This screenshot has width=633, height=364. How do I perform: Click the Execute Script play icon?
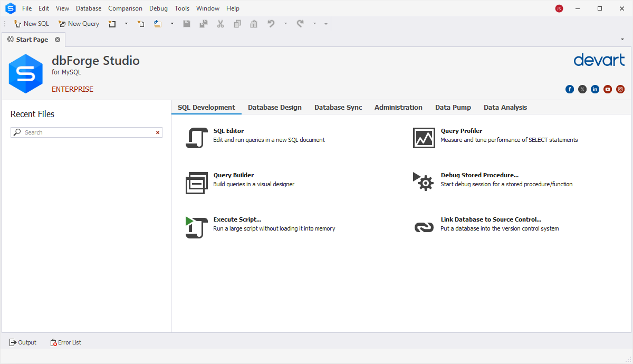coord(196,227)
